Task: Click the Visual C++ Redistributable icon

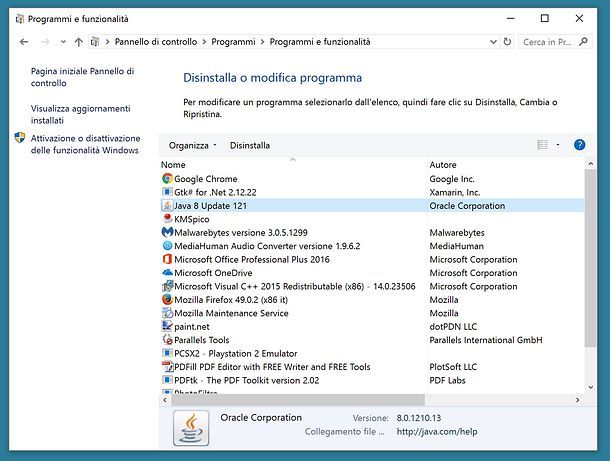Action: pyautogui.click(x=167, y=286)
